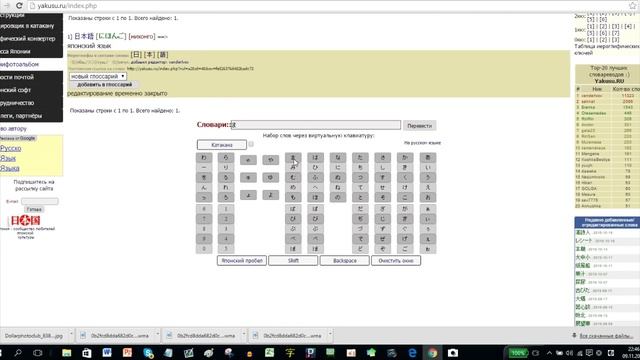Click the Перевести translate button

(x=419, y=126)
